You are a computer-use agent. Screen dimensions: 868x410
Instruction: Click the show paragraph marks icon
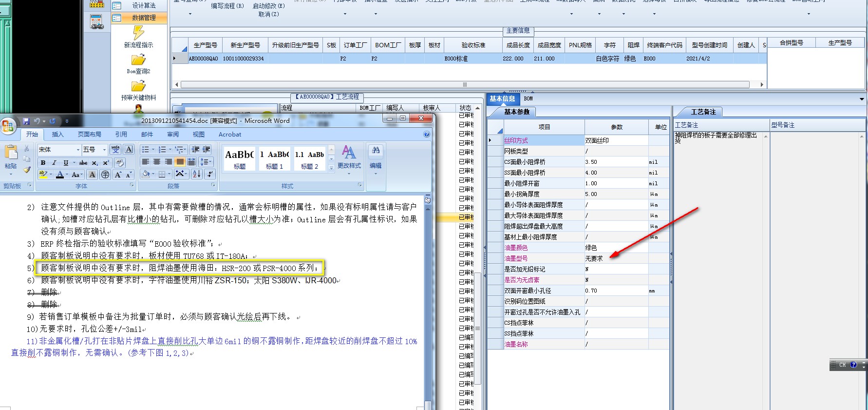(x=210, y=174)
